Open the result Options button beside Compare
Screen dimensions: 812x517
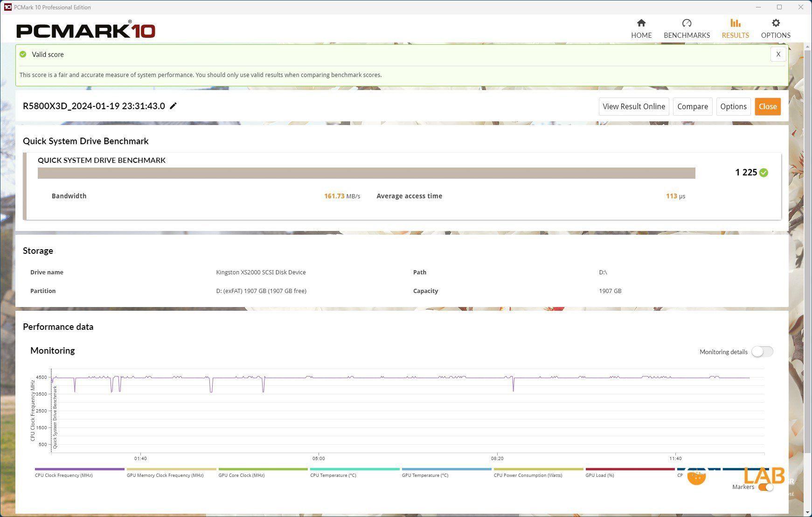tap(733, 106)
